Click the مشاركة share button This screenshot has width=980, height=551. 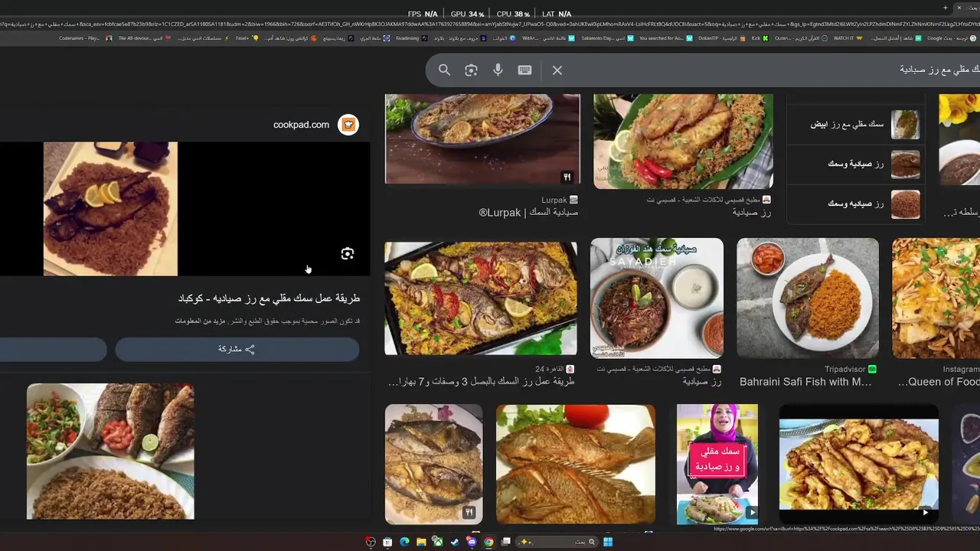point(237,349)
